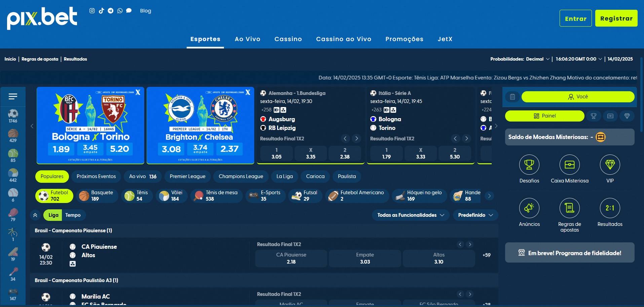Select the E-Sports 35 sport filter
The height and width of the screenshot is (307, 644).
pos(265,196)
